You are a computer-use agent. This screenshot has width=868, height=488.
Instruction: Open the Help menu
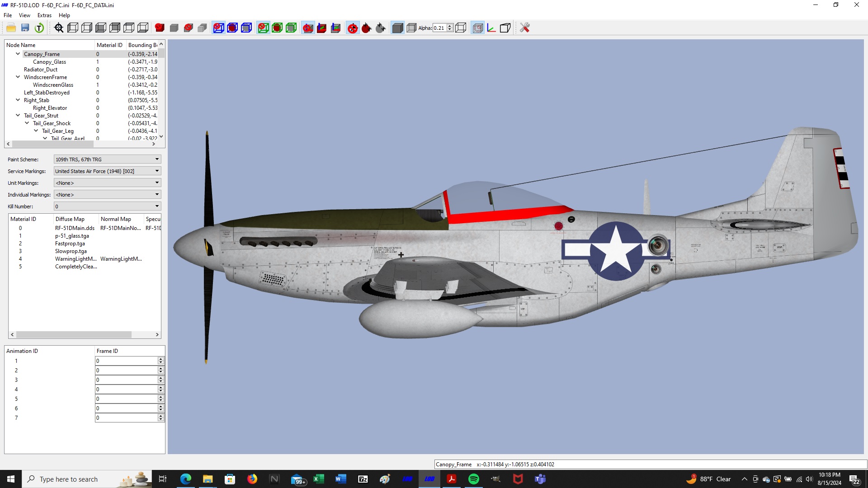click(64, 15)
